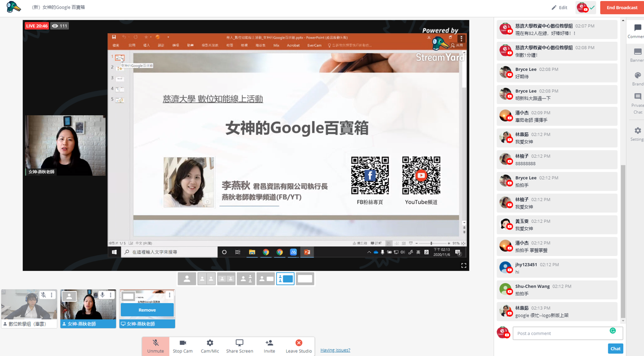Invite a guest with Invite icon
This screenshot has width=644, height=356.
point(269,346)
